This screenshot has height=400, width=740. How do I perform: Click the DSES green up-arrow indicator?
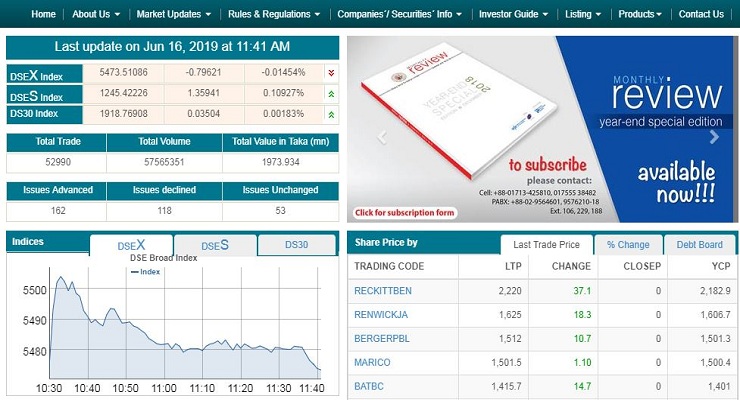point(331,94)
